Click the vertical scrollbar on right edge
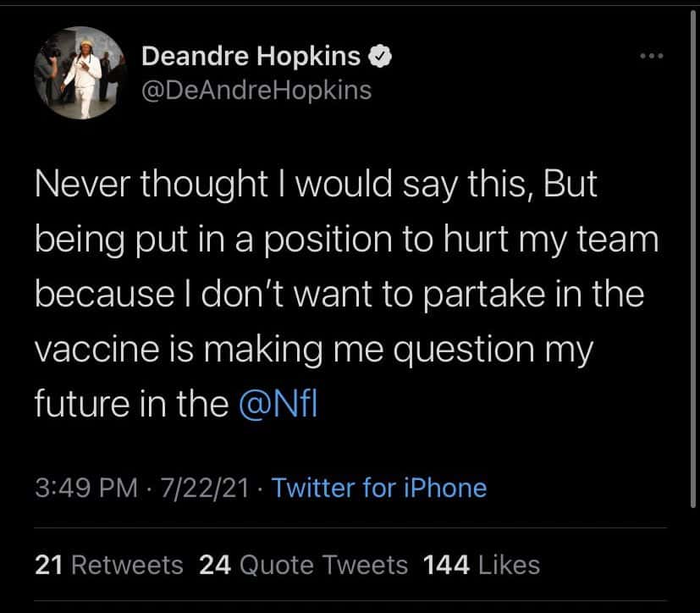The height and width of the screenshot is (613, 700). tap(696, 254)
